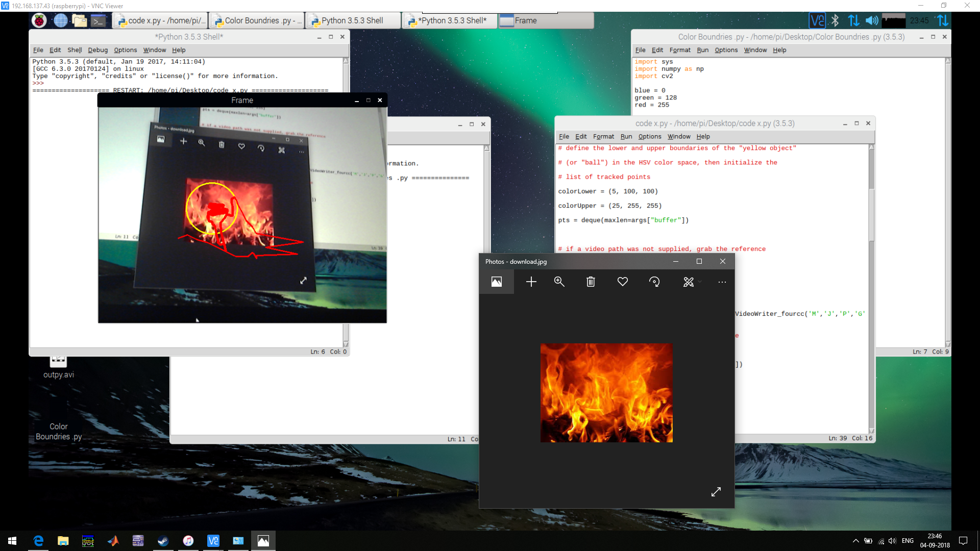Open the see more ellipsis in Photos
Viewport: 980px width, 551px height.
click(722, 282)
